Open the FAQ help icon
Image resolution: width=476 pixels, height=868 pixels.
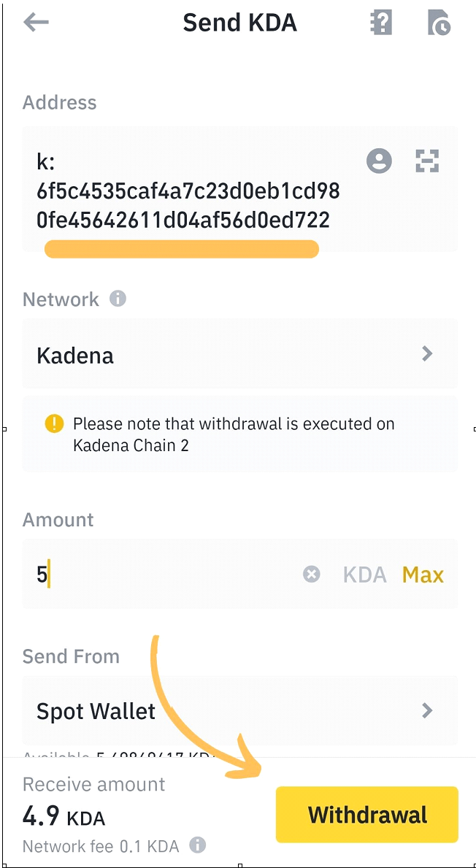tap(380, 23)
